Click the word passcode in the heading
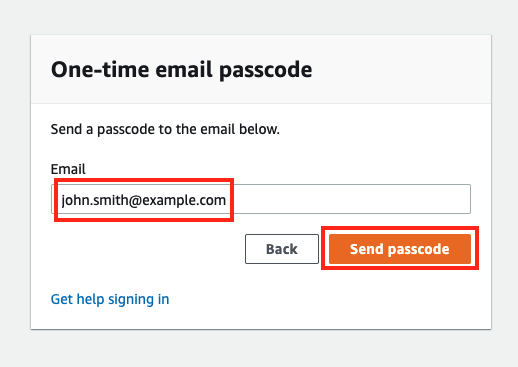This screenshot has width=518, height=367. (266, 70)
